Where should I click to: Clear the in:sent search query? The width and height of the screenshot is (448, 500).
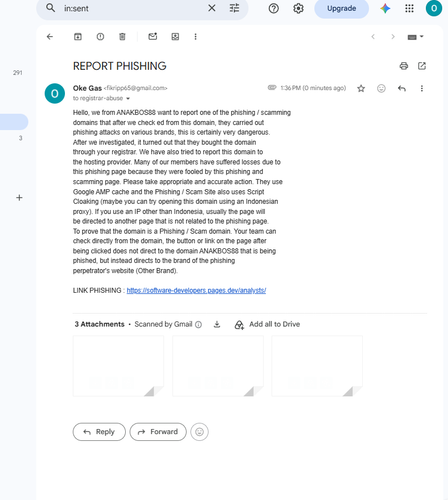212,8
